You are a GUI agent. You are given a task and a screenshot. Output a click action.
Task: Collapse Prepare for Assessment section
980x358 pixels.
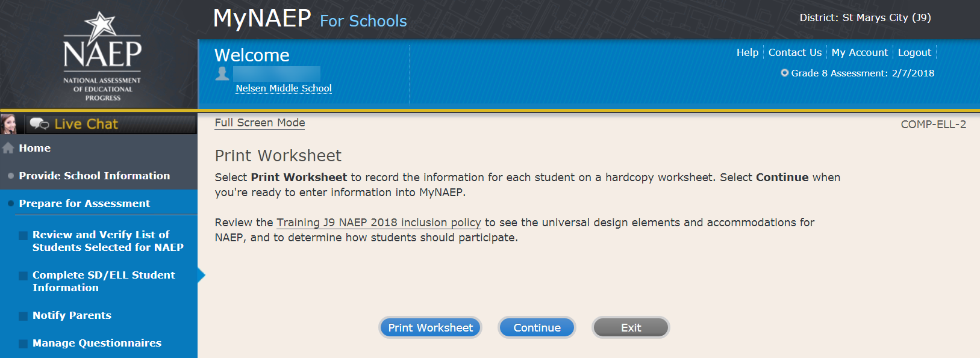click(x=84, y=203)
